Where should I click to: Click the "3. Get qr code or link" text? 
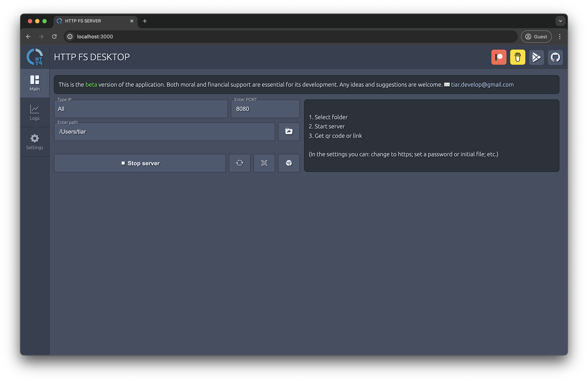335,136
